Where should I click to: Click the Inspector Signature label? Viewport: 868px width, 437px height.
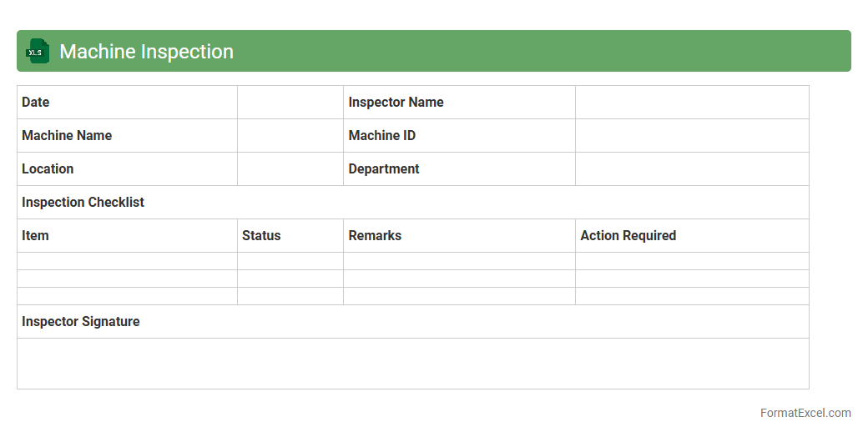[x=81, y=322]
